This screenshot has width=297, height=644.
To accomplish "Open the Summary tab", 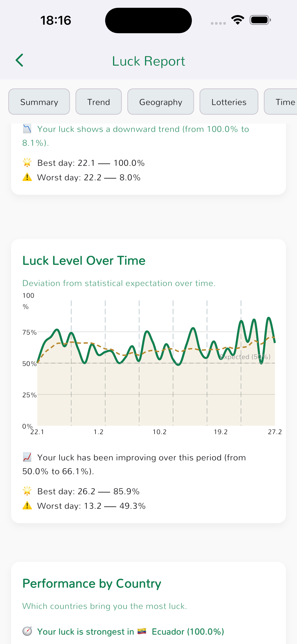I will pos(39,102).
